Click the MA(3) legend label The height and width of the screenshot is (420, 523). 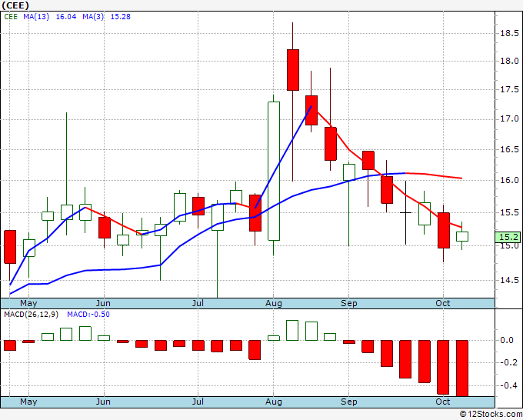tap(93, 17)
